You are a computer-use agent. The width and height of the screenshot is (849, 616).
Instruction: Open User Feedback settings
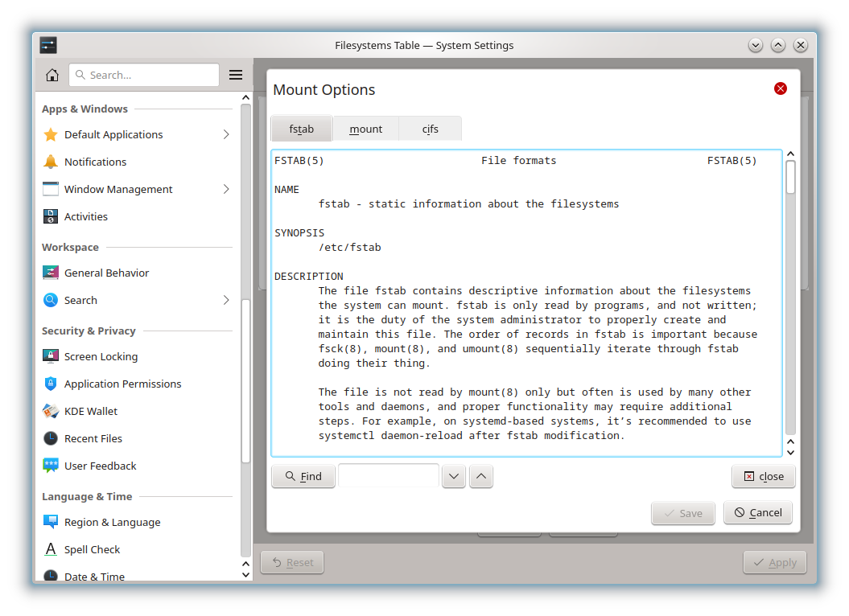point(137,466)
